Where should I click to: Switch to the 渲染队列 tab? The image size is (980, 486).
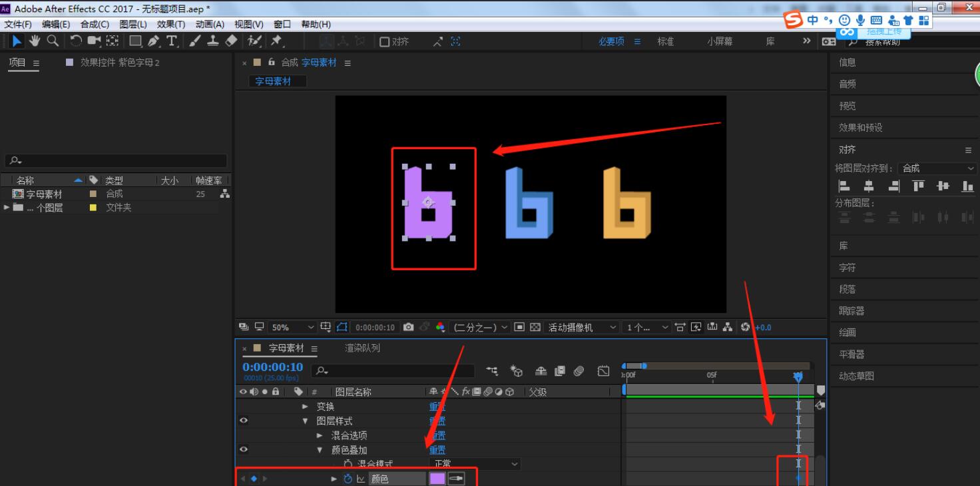[x=363, y=348]
